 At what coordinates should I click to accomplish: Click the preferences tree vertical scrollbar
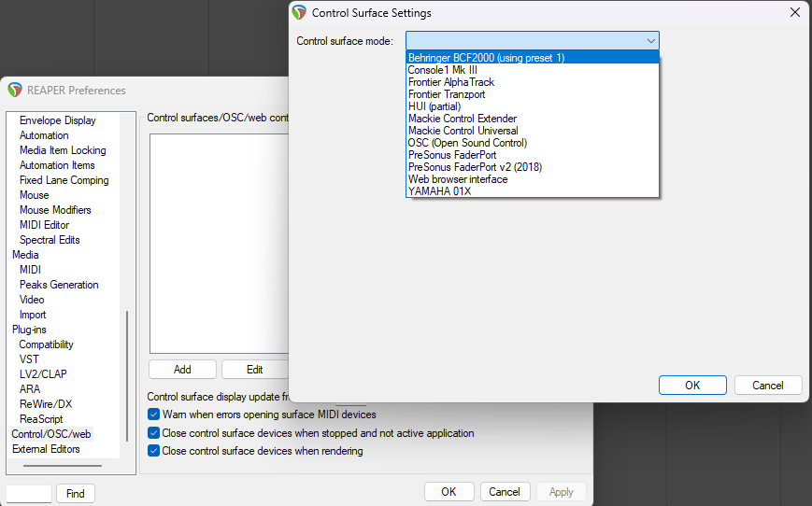tap(127, 376)
